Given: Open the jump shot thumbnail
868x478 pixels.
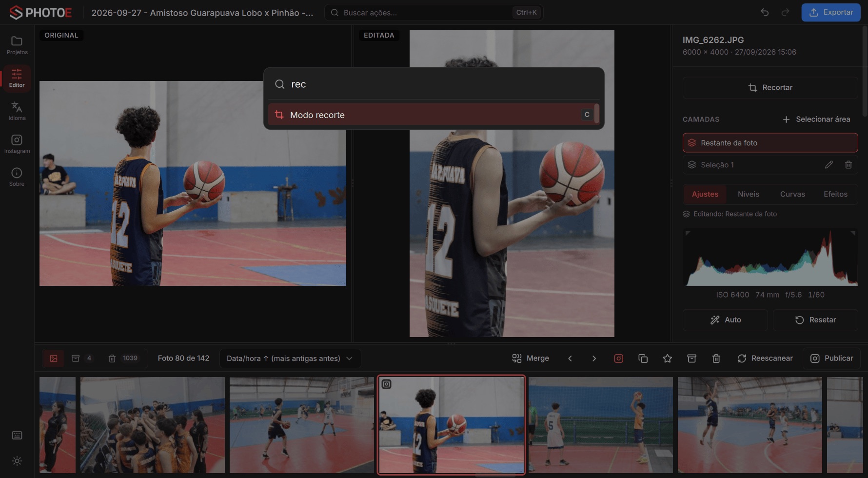Looking at the screenshot, I should (x=750, y=425).
